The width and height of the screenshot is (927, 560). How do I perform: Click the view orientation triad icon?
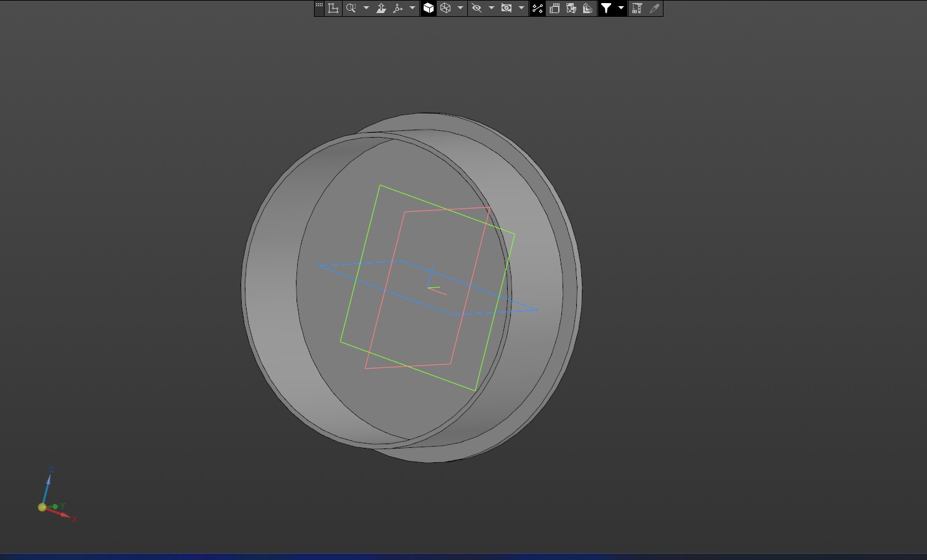tap(398, 8)
